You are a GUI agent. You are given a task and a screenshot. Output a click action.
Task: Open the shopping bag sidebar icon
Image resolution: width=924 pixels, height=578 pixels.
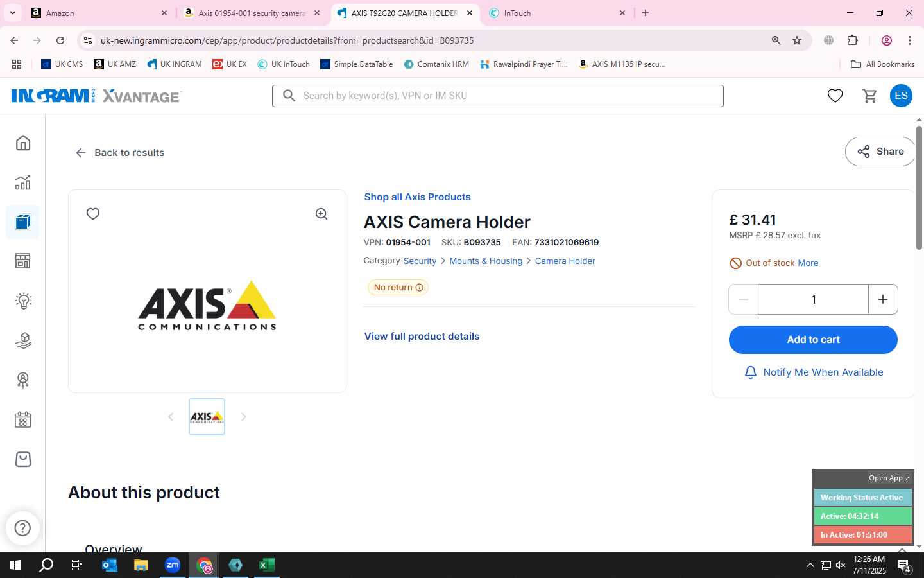pos(23,459)
